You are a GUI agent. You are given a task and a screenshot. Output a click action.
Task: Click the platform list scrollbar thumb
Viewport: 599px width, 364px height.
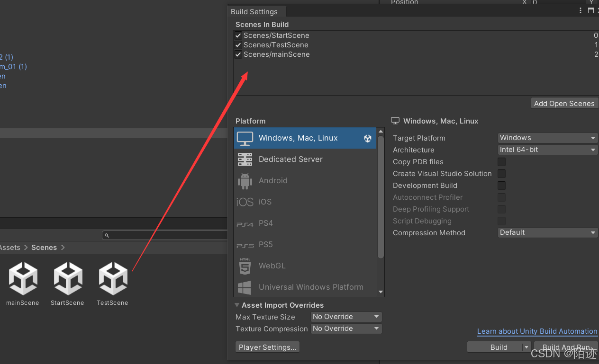point(381,197)
